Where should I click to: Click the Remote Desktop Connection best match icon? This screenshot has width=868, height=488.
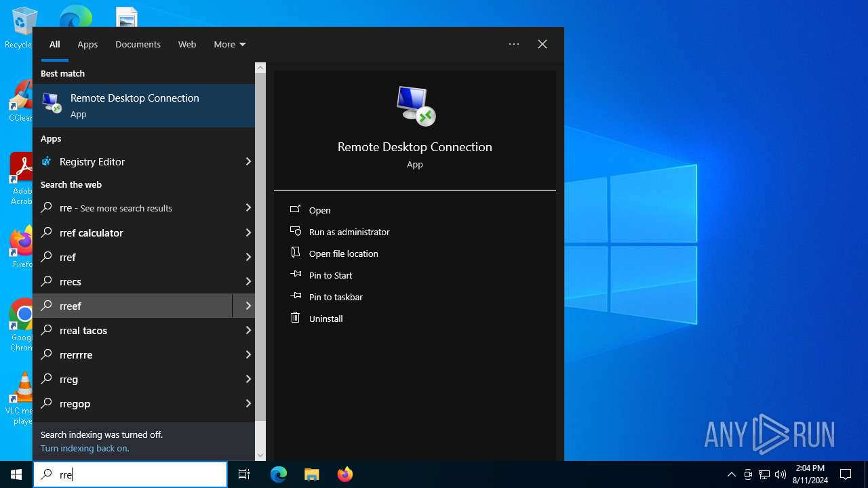point(52,103)
